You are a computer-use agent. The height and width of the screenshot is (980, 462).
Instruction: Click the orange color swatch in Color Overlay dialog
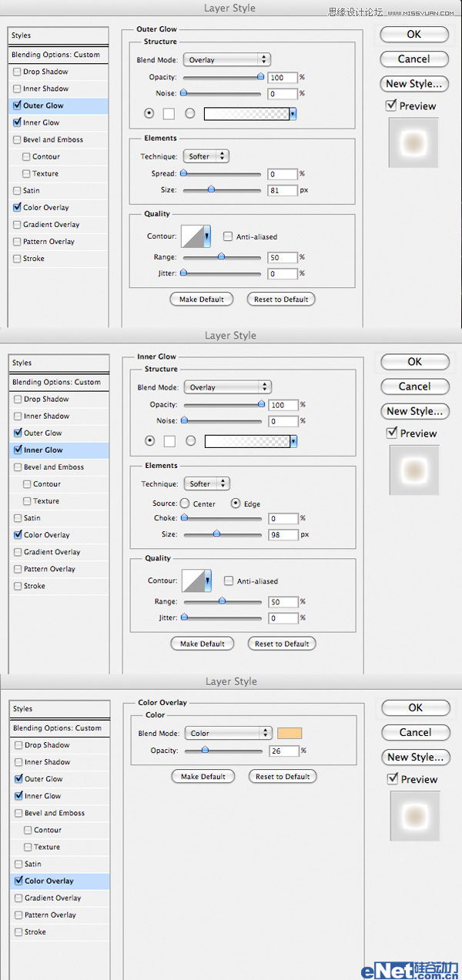point(290,734)
